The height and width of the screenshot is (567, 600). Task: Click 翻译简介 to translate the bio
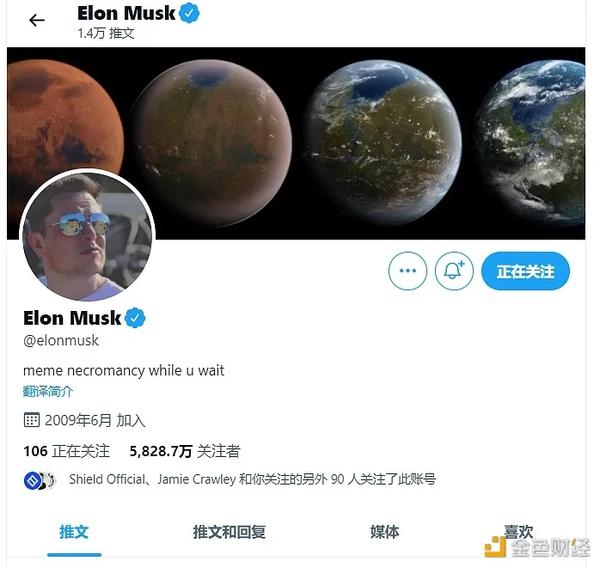click(48, 391)
